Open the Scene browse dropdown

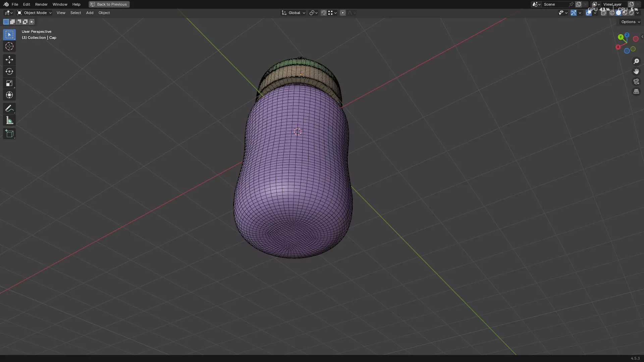(536, 4)
